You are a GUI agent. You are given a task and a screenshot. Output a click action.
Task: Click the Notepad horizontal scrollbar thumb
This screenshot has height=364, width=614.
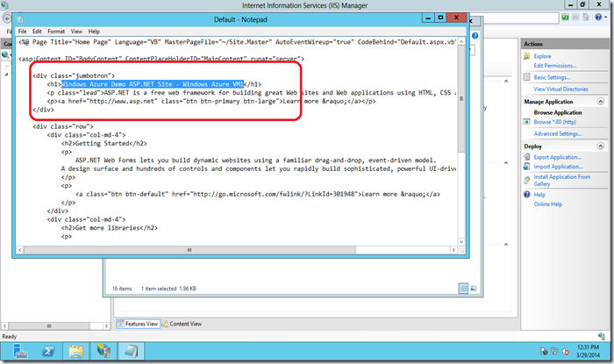point(189,250)
